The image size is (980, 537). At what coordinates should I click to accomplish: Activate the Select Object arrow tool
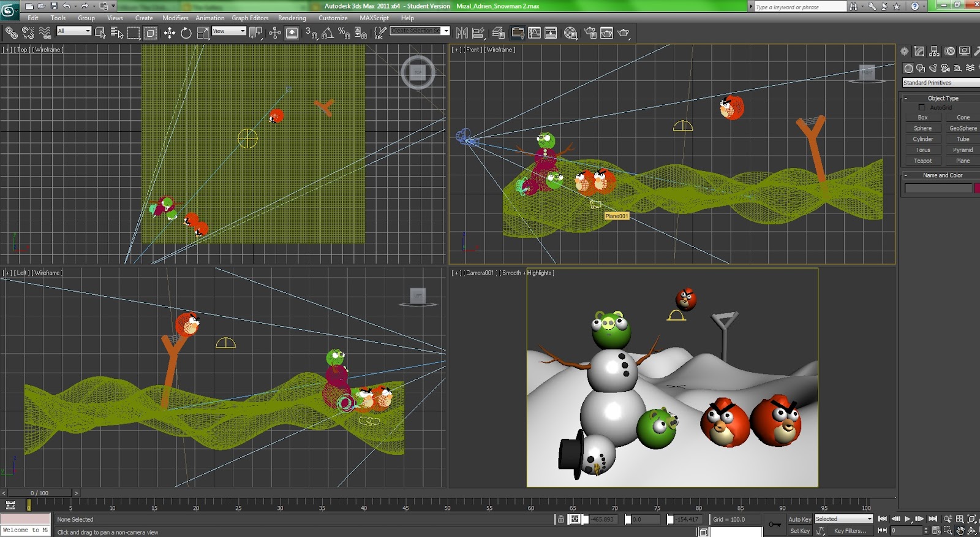(100, 32)
